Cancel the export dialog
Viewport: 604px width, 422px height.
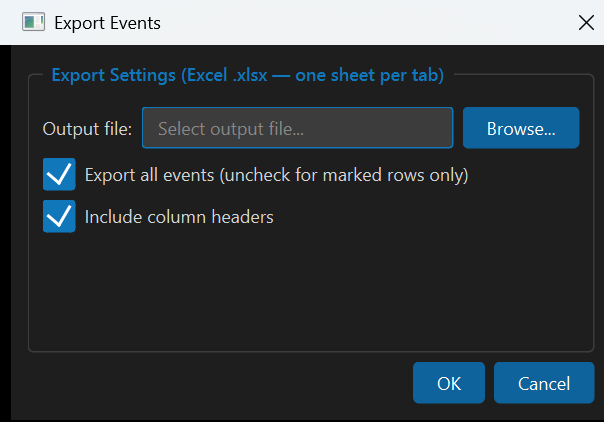(x=544, y=383)
